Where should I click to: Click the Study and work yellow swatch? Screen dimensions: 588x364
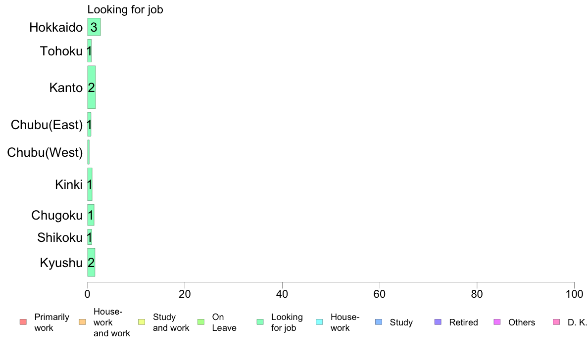coord(142,322)
